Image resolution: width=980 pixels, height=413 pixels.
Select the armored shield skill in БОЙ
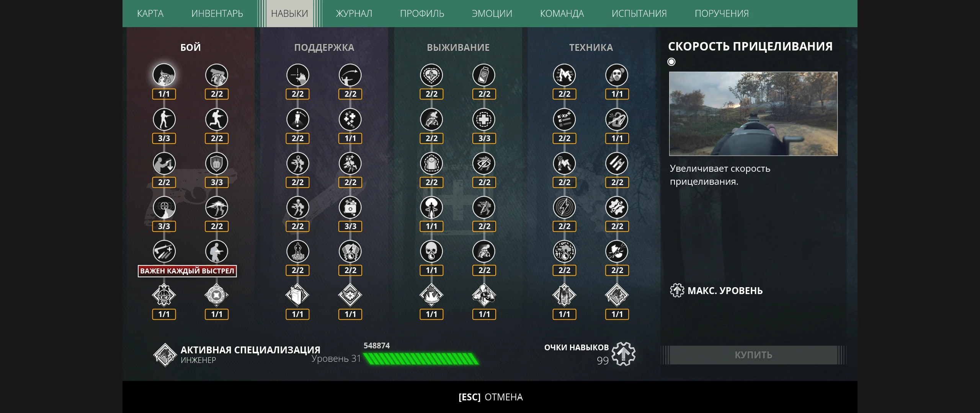[x=217, y=163]
